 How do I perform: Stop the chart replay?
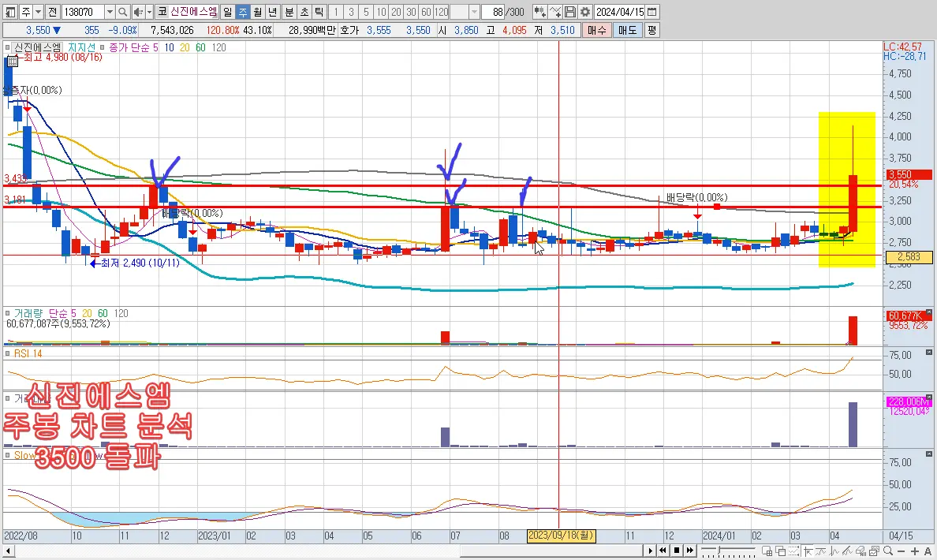tap(677, 551)
